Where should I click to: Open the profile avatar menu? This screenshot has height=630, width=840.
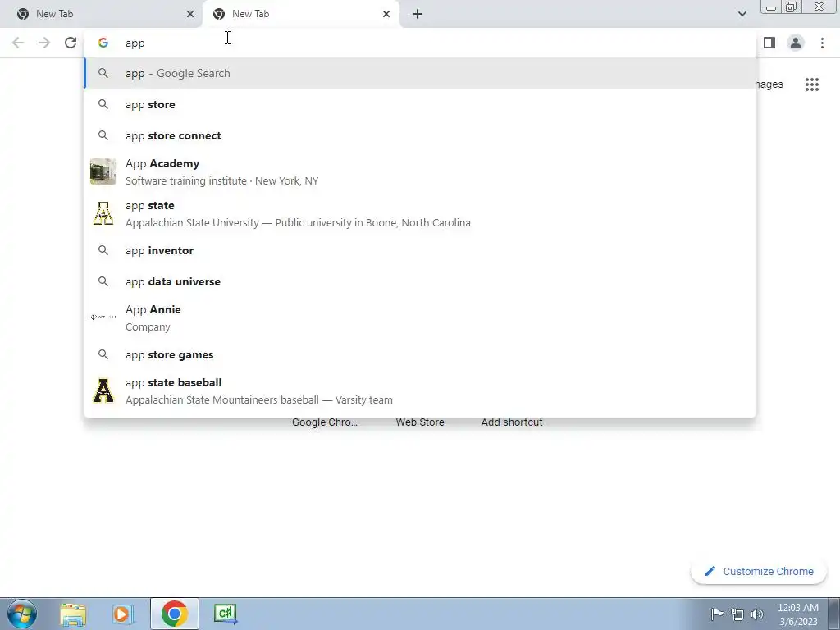[x=796, y=43]
